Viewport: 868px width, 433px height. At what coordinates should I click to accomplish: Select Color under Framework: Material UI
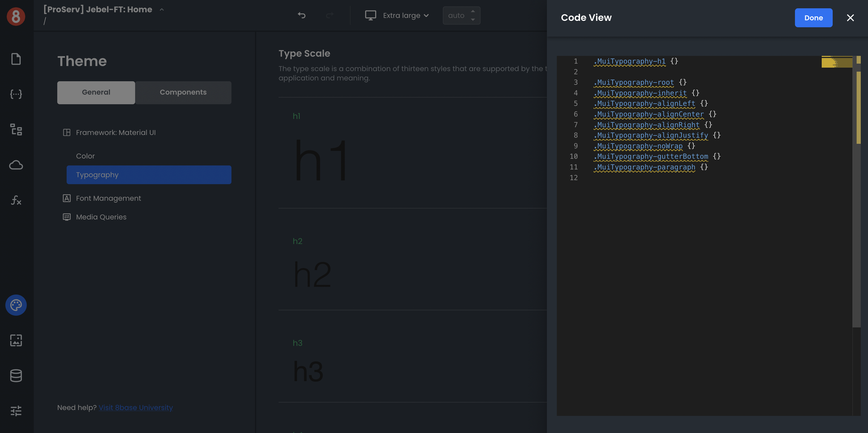[85, 156]
